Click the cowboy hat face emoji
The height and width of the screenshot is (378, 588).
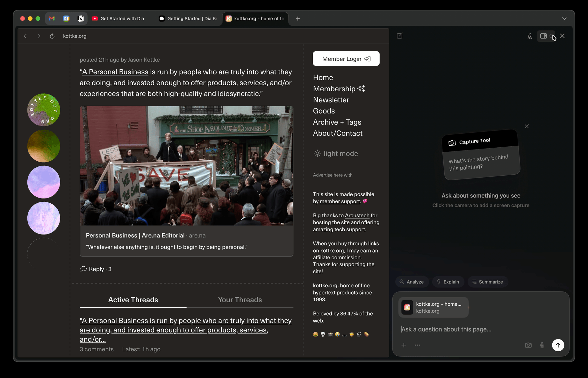click(352, 334)
